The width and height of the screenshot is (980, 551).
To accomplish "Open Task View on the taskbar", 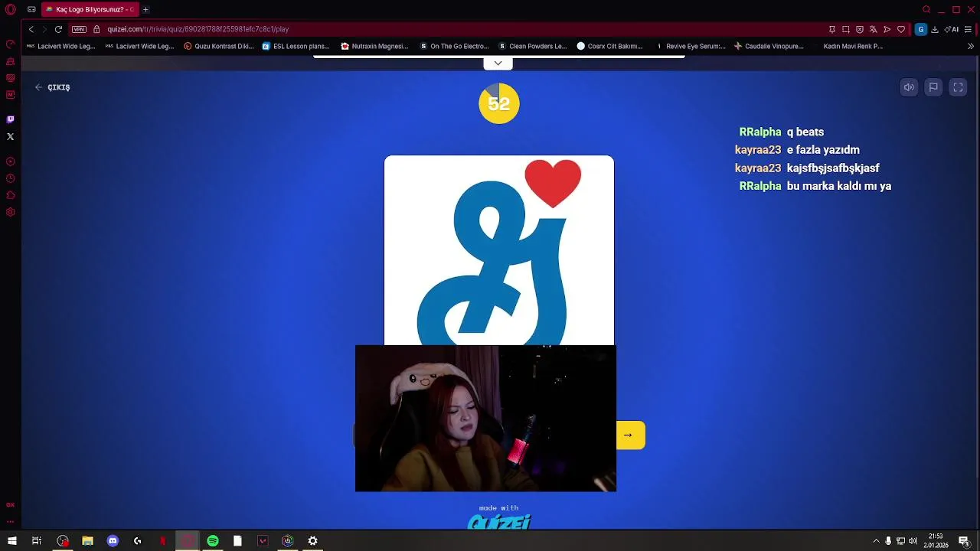I will point(37,541).
